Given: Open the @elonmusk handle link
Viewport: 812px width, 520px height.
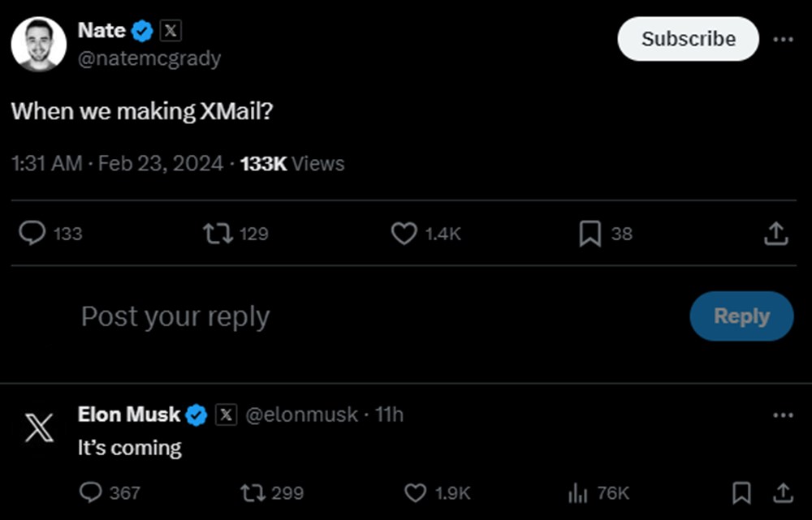Looking at the screenshot, I should tap(301, 415).
